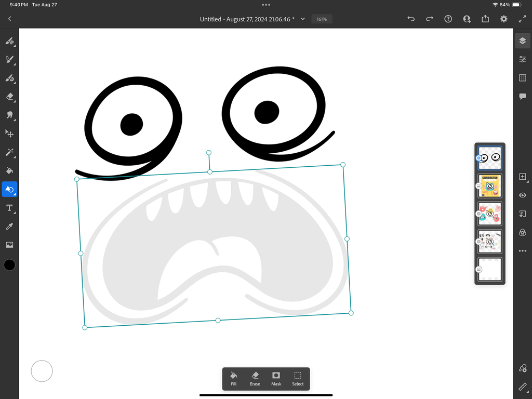532x399 pixels.
Task: Tap the battery indicator in status bar
Action: click(517, 5)
